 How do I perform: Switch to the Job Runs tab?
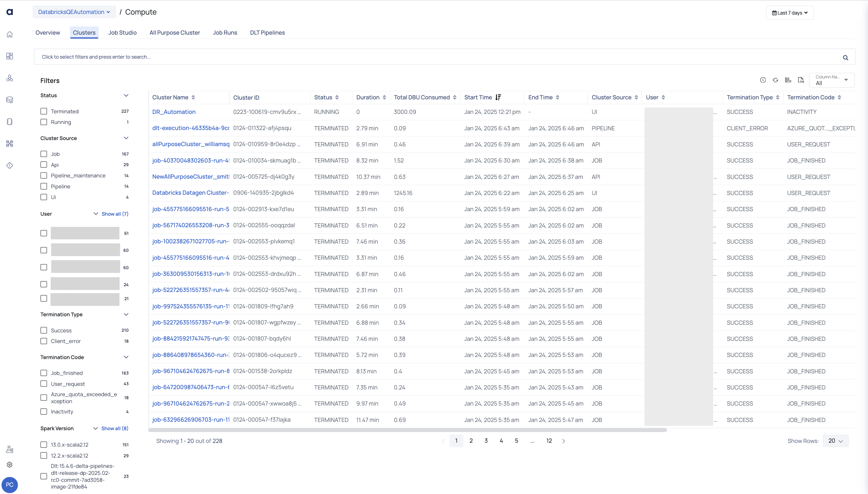coord(225,33)
